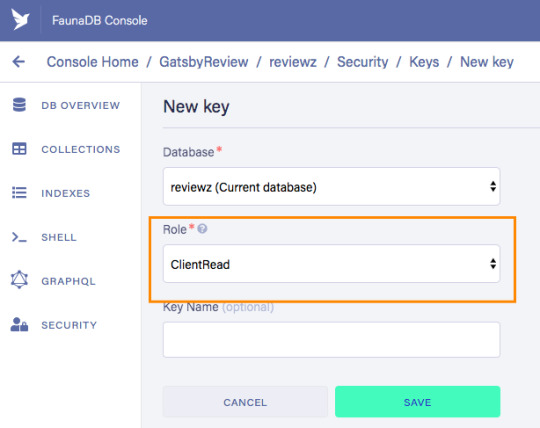540x428 pixels.
Task: Open the Keys breadcrumb link
Action: [x=424, y=62]
